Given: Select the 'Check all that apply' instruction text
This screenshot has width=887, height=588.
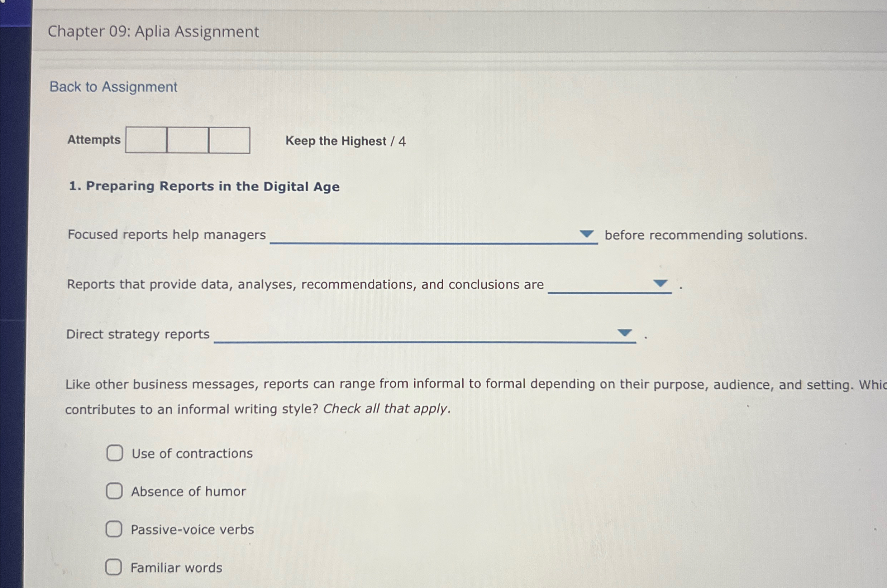Looking at the screenshot, I should coord(386,408).
